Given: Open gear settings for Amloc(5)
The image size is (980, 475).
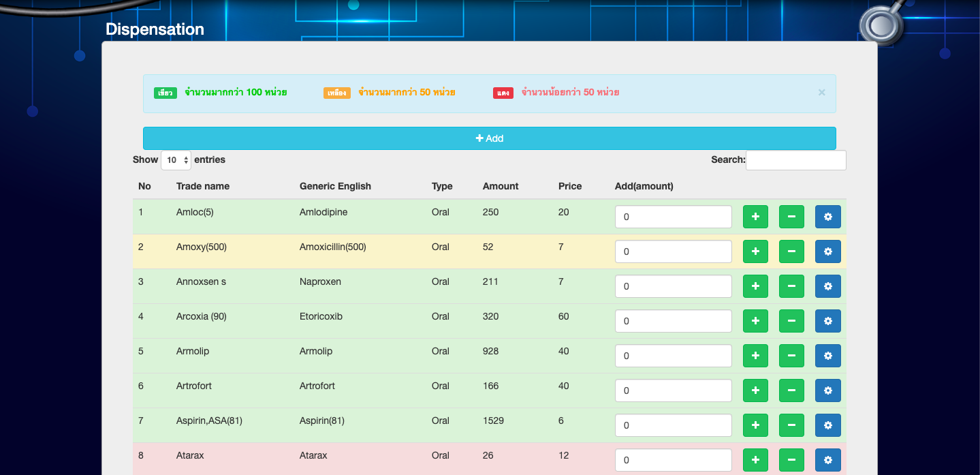Looking at the screenshot, I should coord(827,217).
